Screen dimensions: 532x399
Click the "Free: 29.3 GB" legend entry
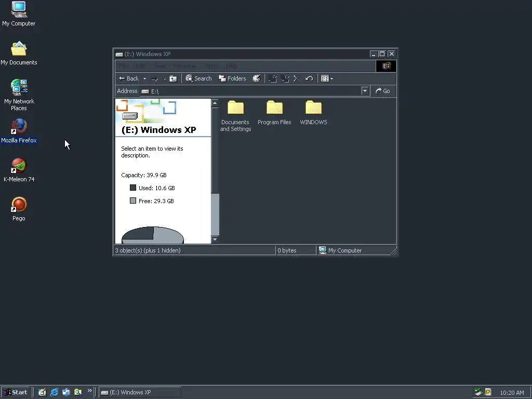(x=152, y=201)
